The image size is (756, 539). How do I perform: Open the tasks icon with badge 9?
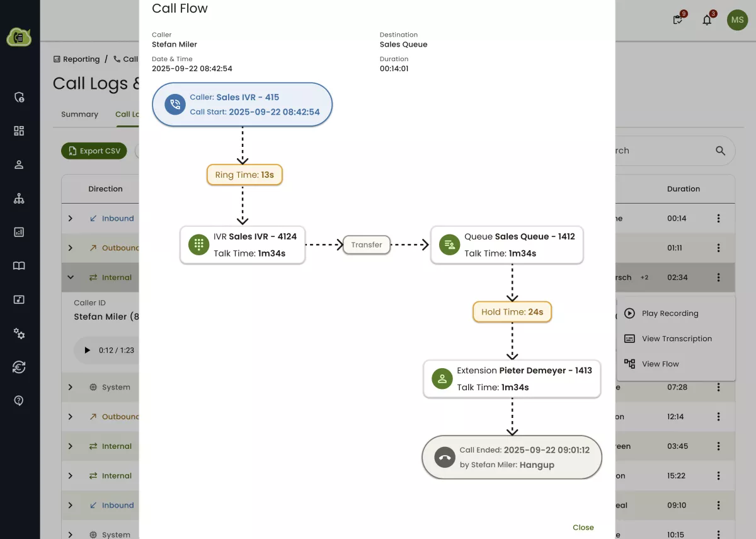678,20
